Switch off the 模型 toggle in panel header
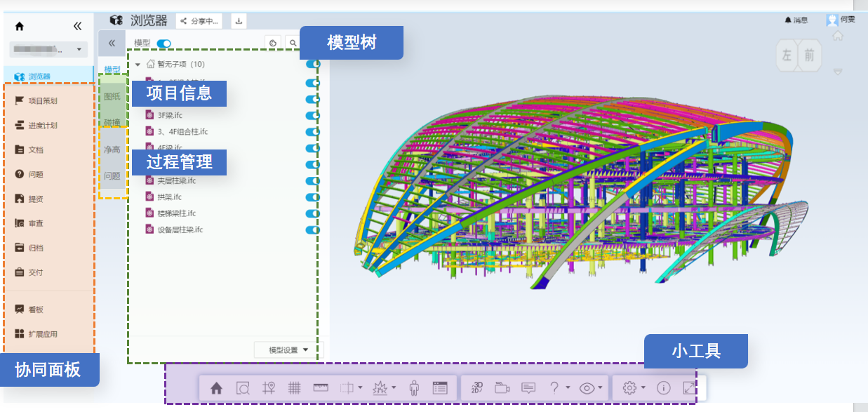Viewport: 868px width, 412px height. [164, 44]
